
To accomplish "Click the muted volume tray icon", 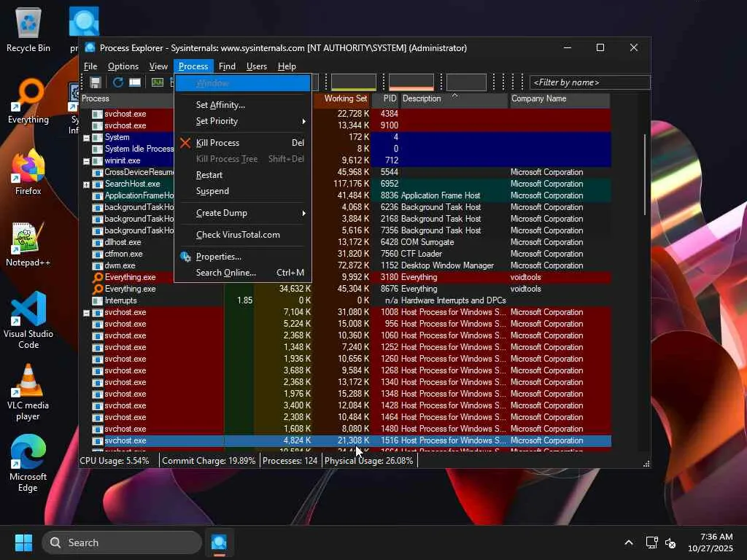I will click(x=670, y=542).
